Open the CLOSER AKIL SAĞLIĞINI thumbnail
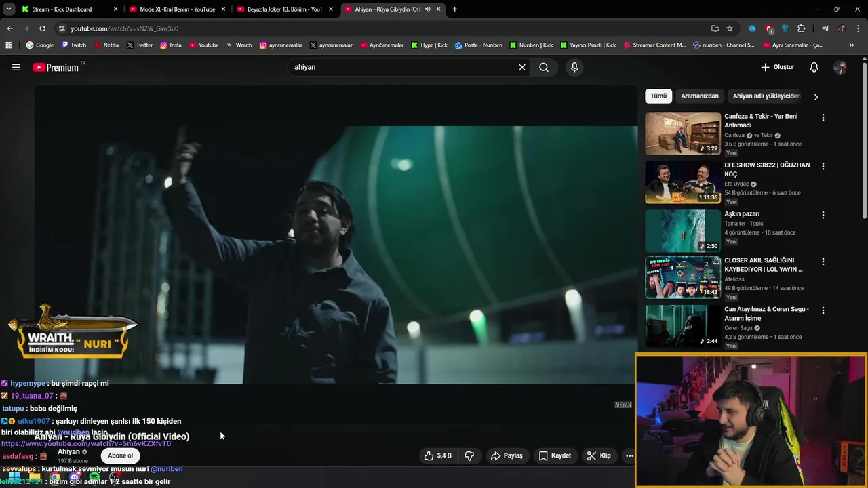The height and width of the screenshot is (488, 868). click(x=683, y=277)
